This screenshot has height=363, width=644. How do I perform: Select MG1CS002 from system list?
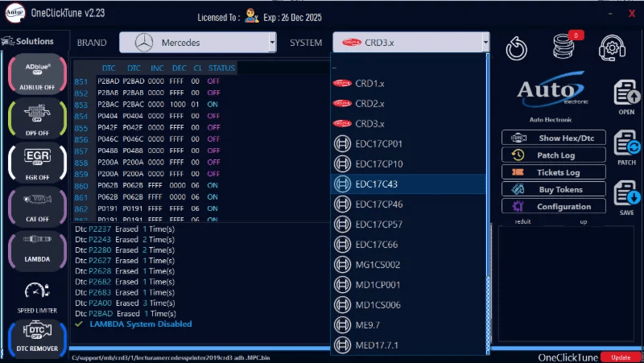click(409, 265)
